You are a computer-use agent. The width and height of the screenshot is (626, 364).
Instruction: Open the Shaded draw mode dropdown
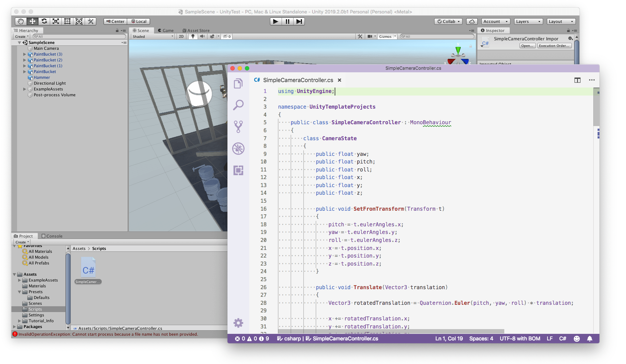coord(152,36)
